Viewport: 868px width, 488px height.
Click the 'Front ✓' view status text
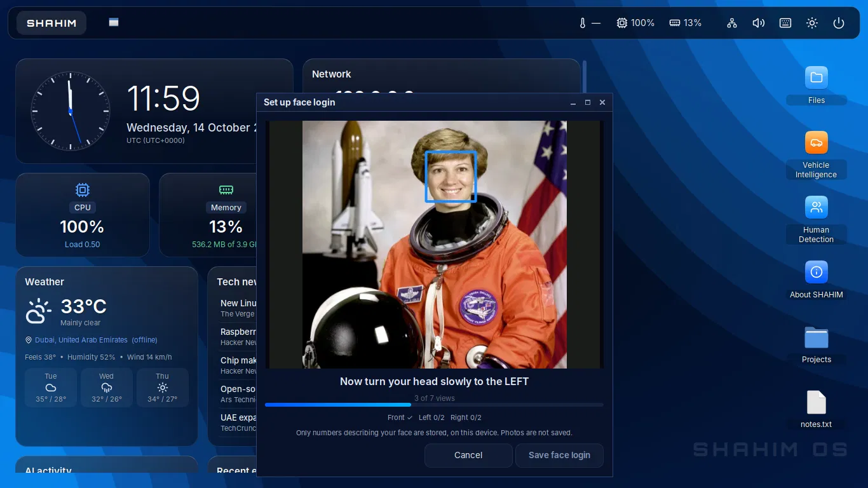[x=400, y=417]
